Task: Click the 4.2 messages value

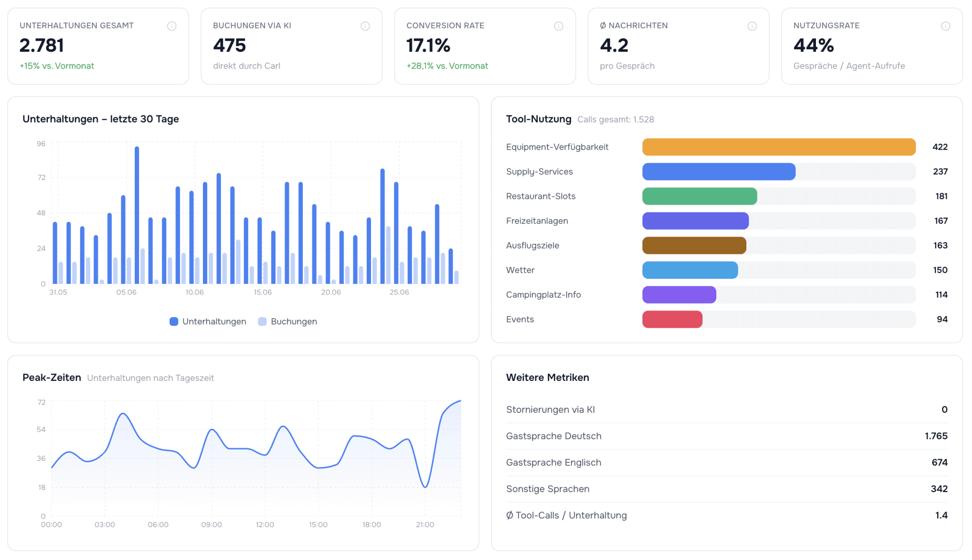Action: click(x=614, y=45)
